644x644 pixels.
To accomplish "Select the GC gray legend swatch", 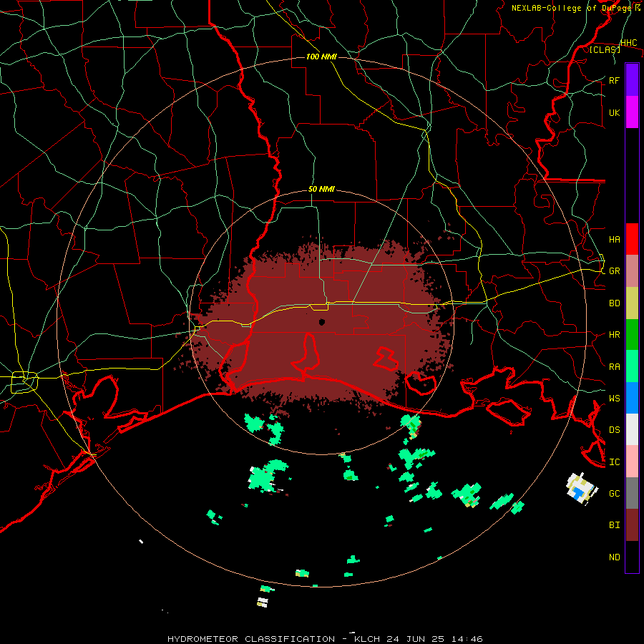I will pyautogui.click(x=632, y=493).
